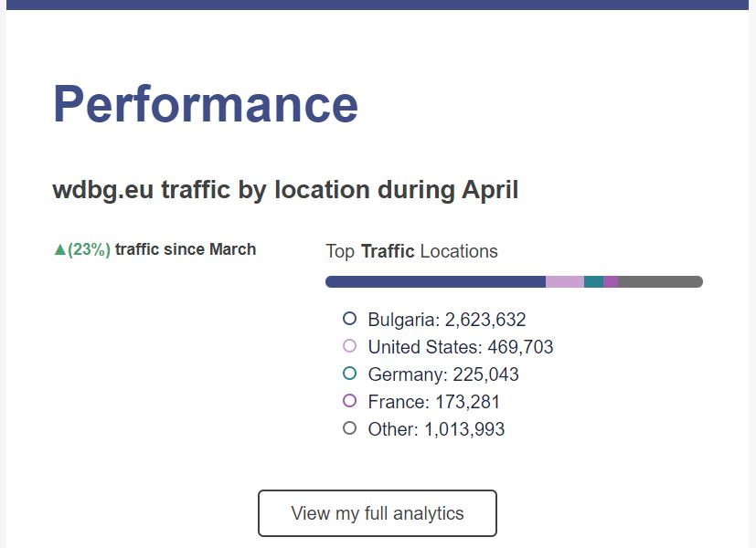Click the gray Other bar segment
The width and height of the screenshot is (756, 548).
click(661, 281)
